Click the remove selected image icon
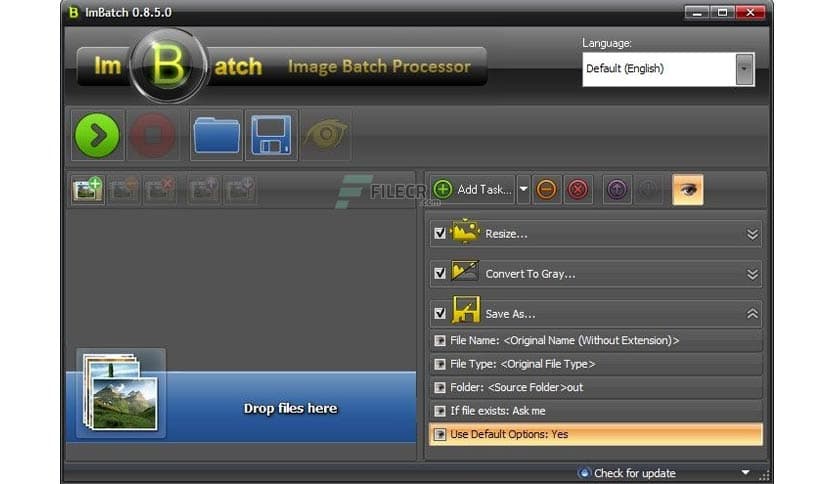Image resolution: width=836 pixels, height=484 pixels. pos(123,189)
